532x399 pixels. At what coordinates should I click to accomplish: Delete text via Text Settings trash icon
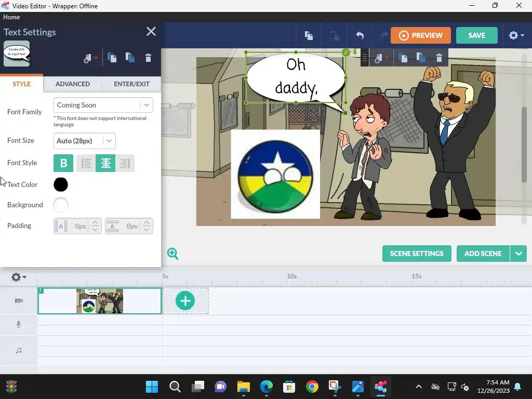[148, 58]
